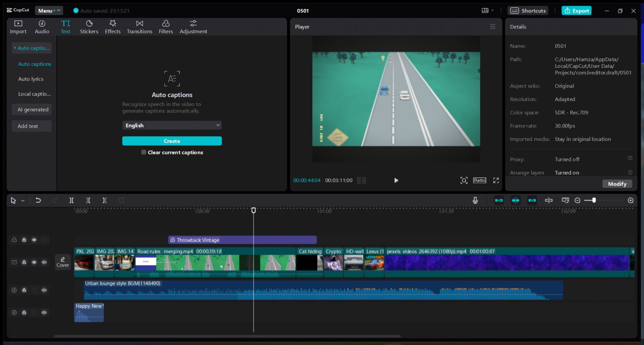This screenshot has width=644, height=345.
Task: Click the fullscreen player icon
Action: click(496, 181)
